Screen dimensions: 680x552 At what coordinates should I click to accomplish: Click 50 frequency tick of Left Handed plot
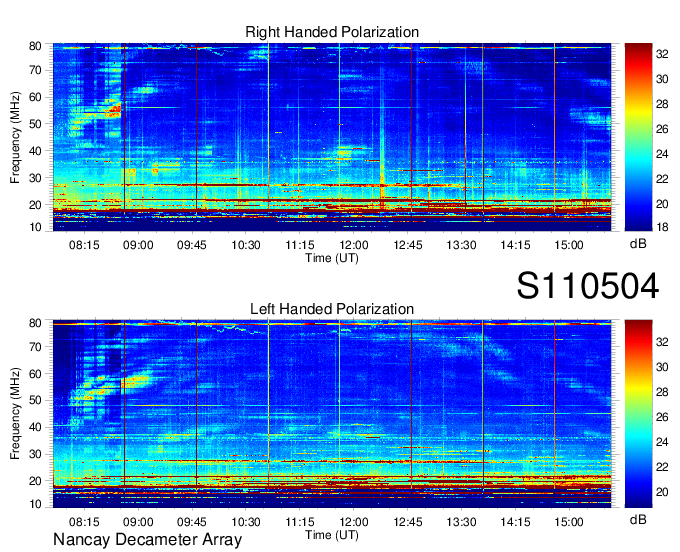click(x=35, y=400)
